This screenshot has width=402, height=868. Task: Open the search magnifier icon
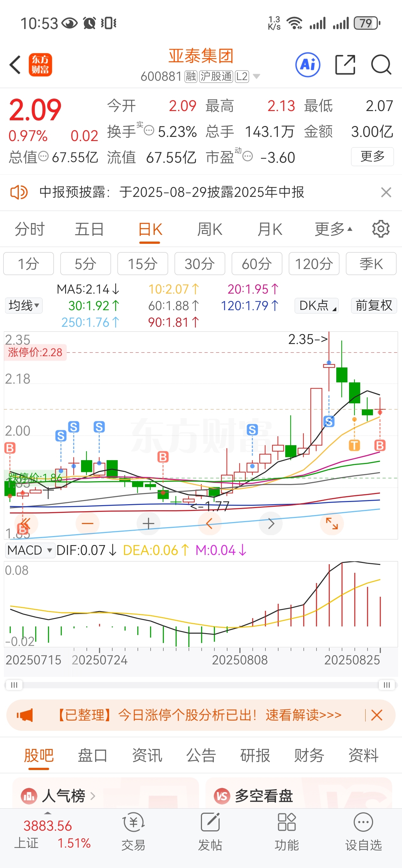click(x=381, y=65)
